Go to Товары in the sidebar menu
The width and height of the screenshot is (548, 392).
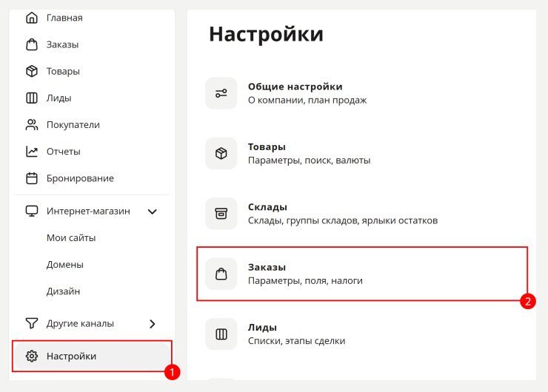click(x=63, y=72)
